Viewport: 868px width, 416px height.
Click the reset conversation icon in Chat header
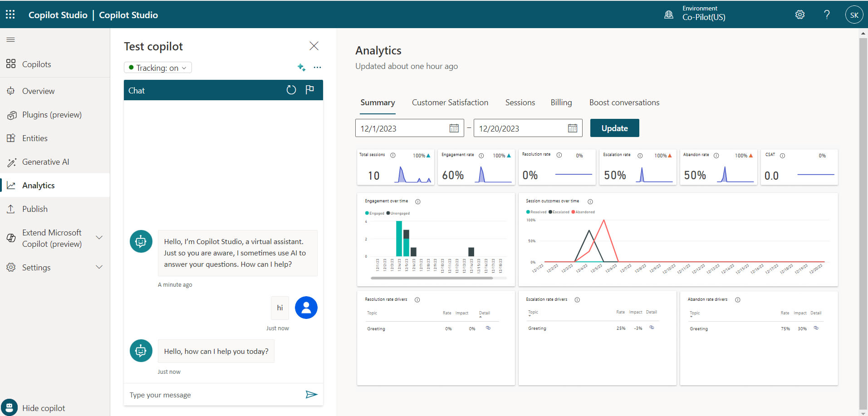(291, 90)
